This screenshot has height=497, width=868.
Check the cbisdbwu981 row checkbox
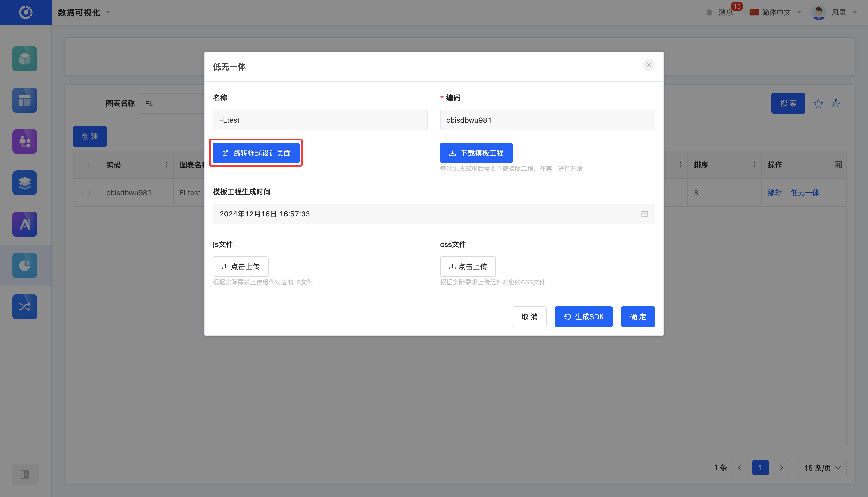[86, 193]
